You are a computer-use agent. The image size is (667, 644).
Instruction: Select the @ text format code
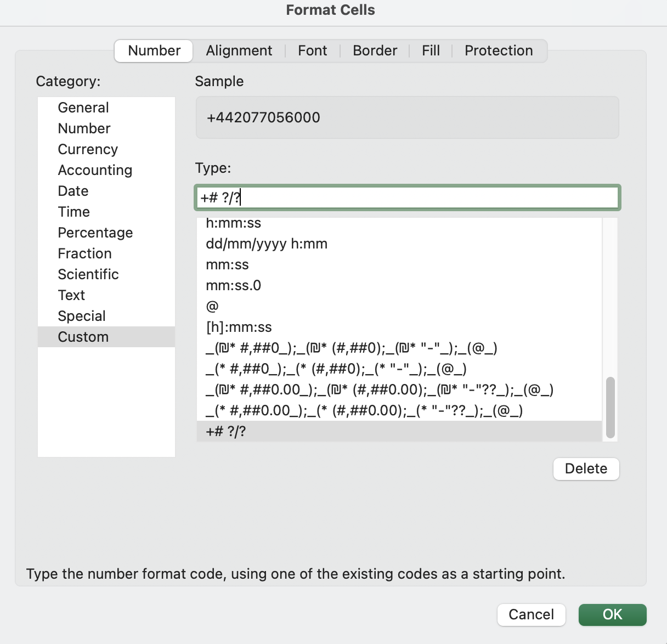212,307
